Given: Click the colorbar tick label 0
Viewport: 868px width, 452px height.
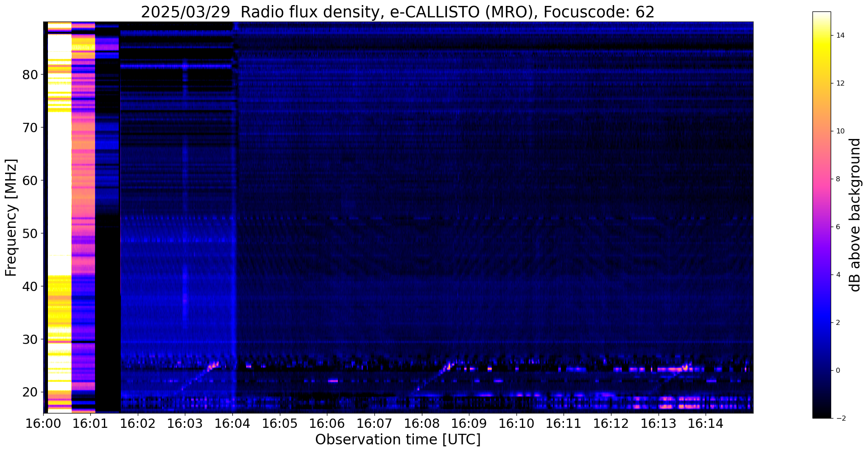Looking at the screenshot, I should [838, 371].
